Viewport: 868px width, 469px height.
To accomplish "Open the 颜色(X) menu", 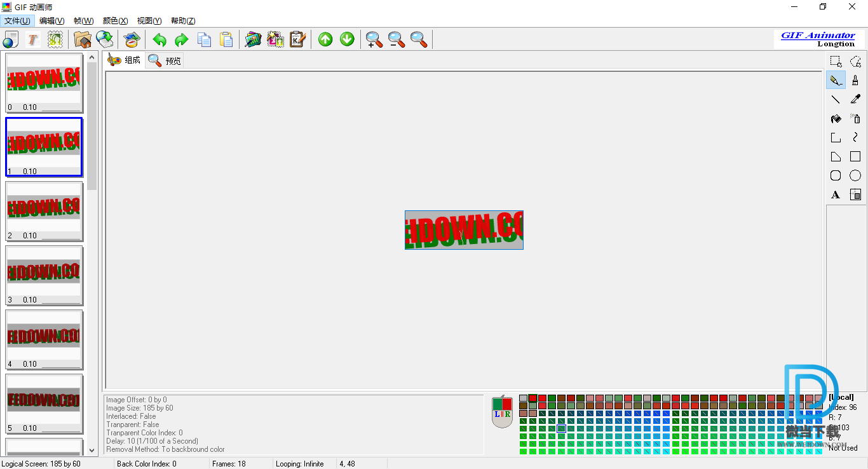I will click(115, 21).
